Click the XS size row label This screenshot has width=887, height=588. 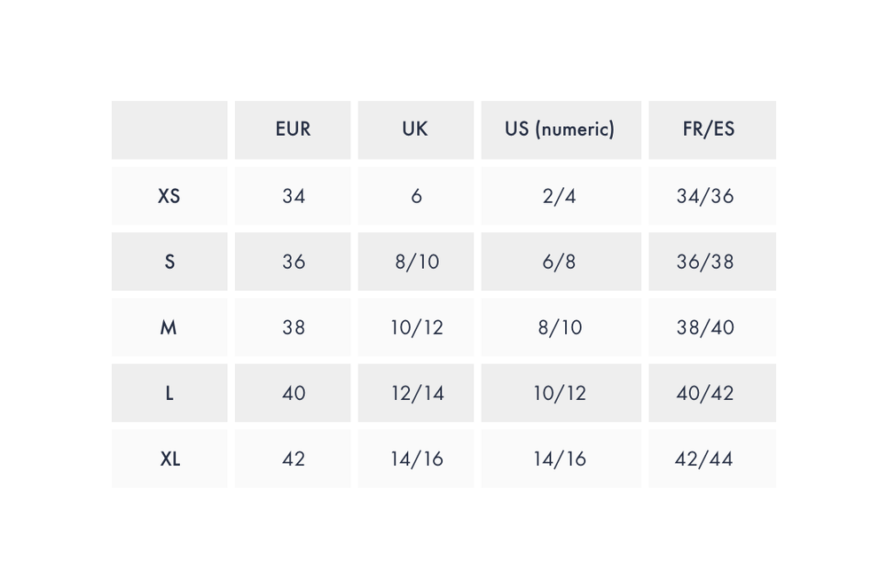(169, 196)
